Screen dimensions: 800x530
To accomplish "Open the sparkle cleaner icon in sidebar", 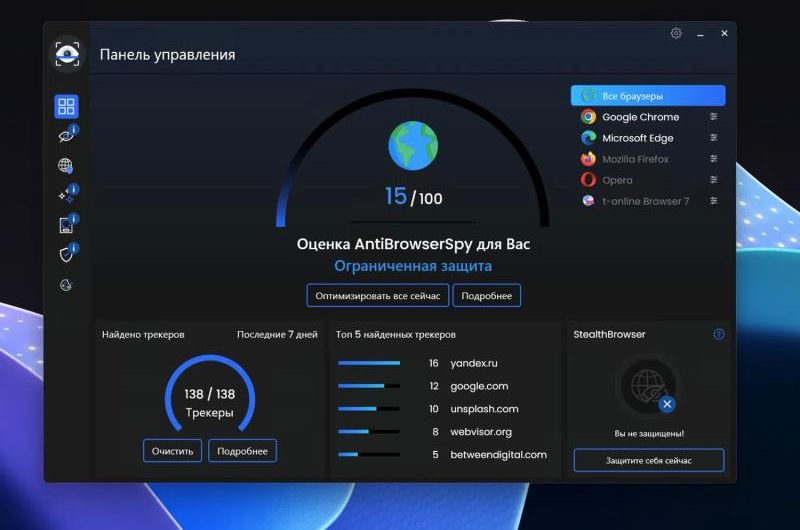I will [67, 194].
